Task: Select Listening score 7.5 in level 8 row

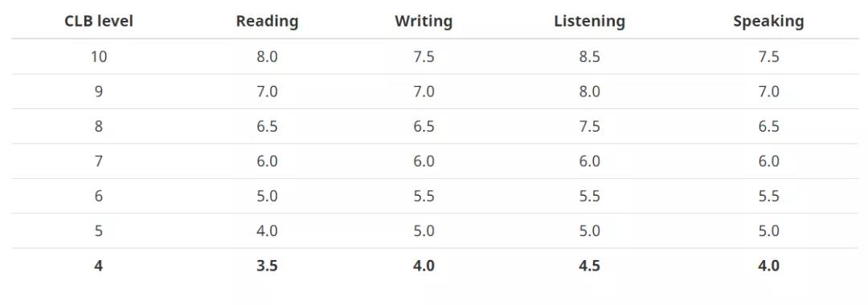Action: (x=590, y=127)
